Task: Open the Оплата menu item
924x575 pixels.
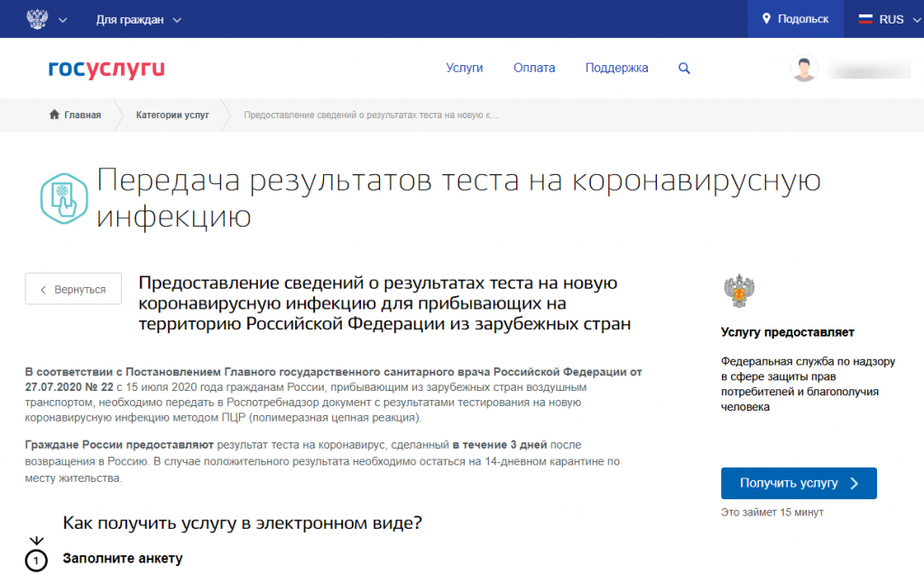Action: [534, 68]
